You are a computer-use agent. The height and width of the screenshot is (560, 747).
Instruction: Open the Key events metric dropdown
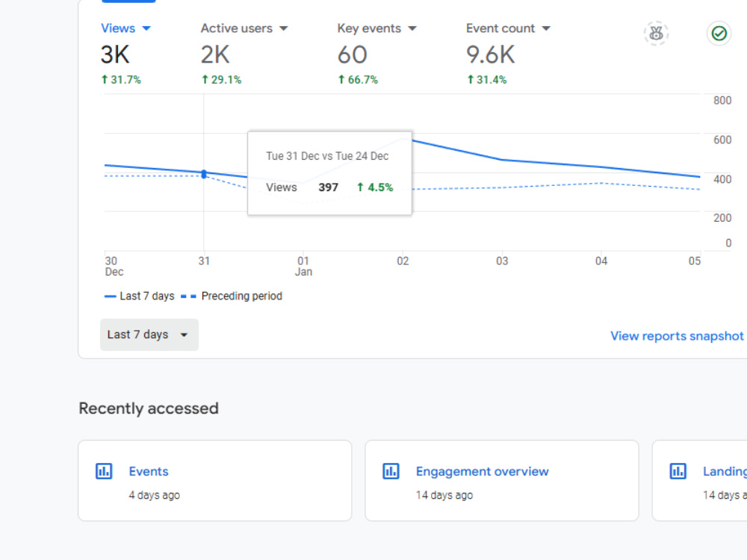376,28
